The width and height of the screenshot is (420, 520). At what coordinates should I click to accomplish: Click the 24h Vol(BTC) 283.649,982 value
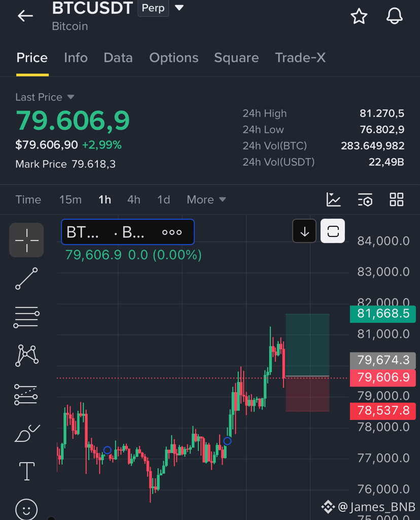tap(373, 146)
